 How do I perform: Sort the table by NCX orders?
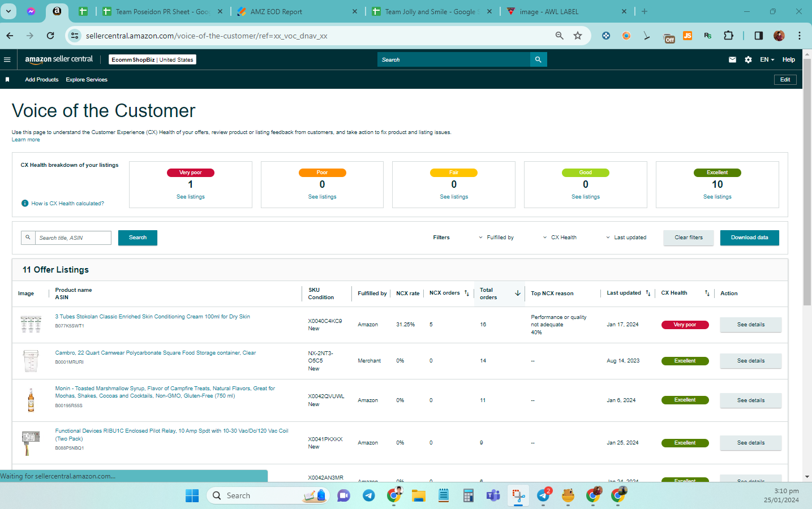tap(467, 293)
